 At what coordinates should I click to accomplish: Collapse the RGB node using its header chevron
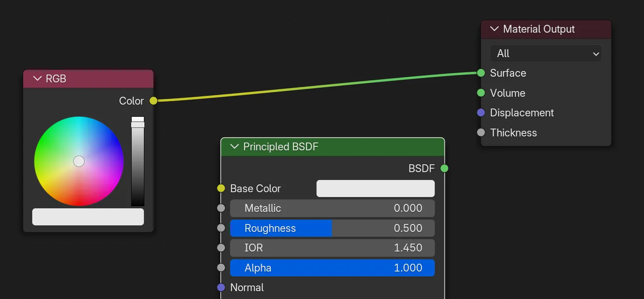[37, 78]
